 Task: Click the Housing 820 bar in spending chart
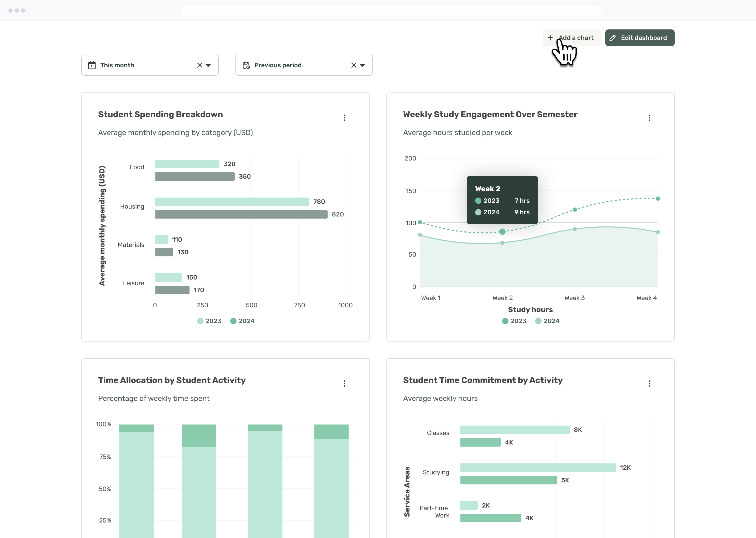coord(241,214)
